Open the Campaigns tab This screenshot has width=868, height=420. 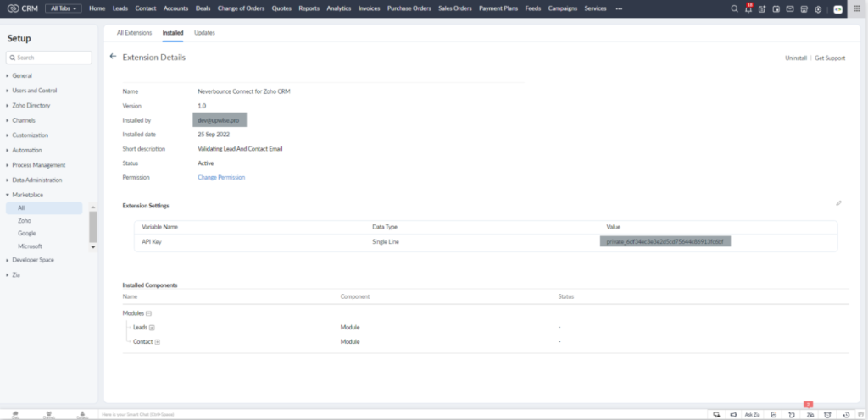click(x=563, y=8)
